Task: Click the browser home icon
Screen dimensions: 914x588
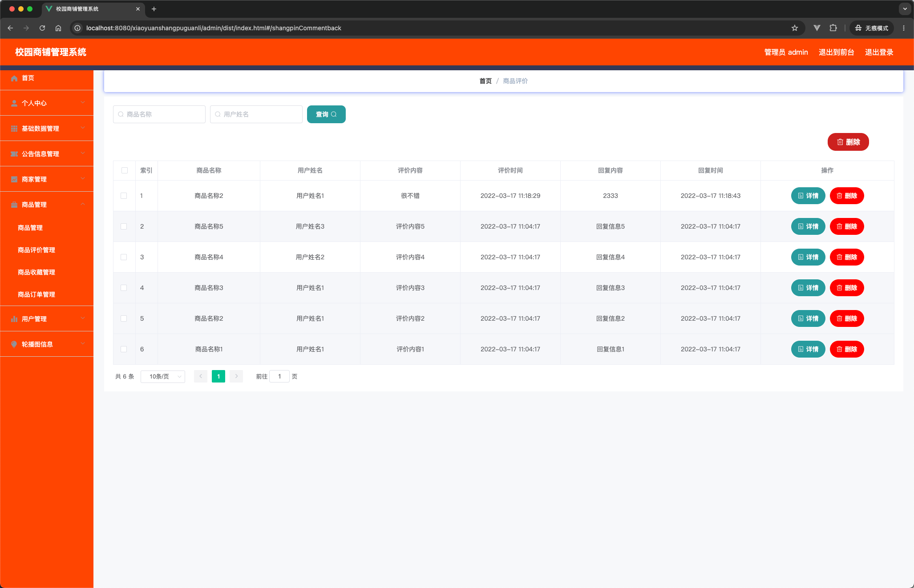Action: (x=58, y=28)
